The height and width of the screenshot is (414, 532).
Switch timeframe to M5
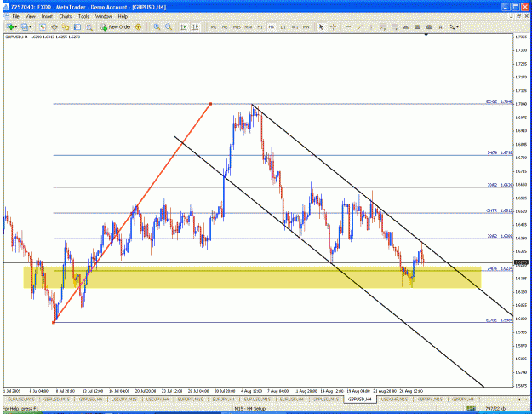click(x=225, y=26)
